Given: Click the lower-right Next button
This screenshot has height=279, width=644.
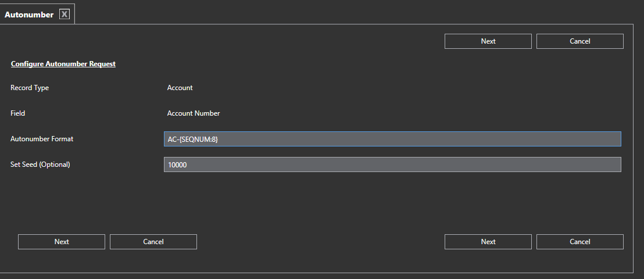Looking at the screenshot, I should coord(488,242).
